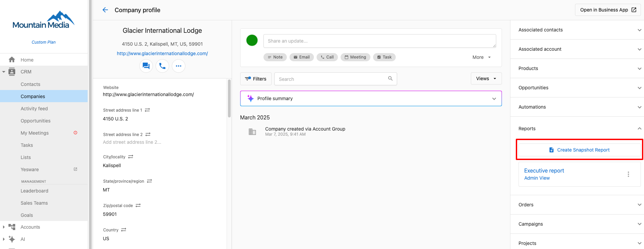Screen dimensions: 644x249
Task: Click the swap icon next to City/locality
Action: click(131, 157)
